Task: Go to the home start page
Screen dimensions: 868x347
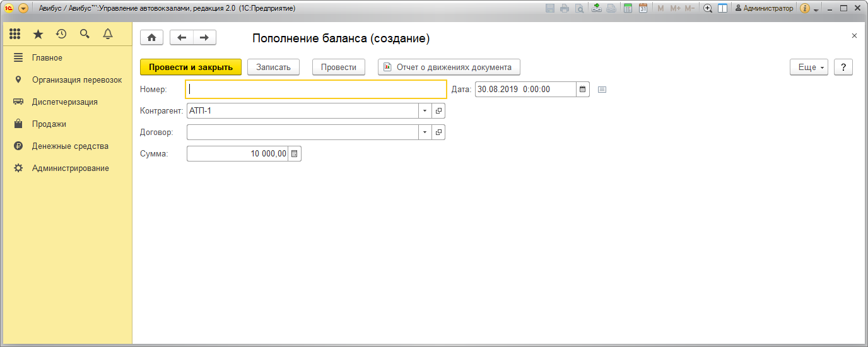Action: (151, 38)
